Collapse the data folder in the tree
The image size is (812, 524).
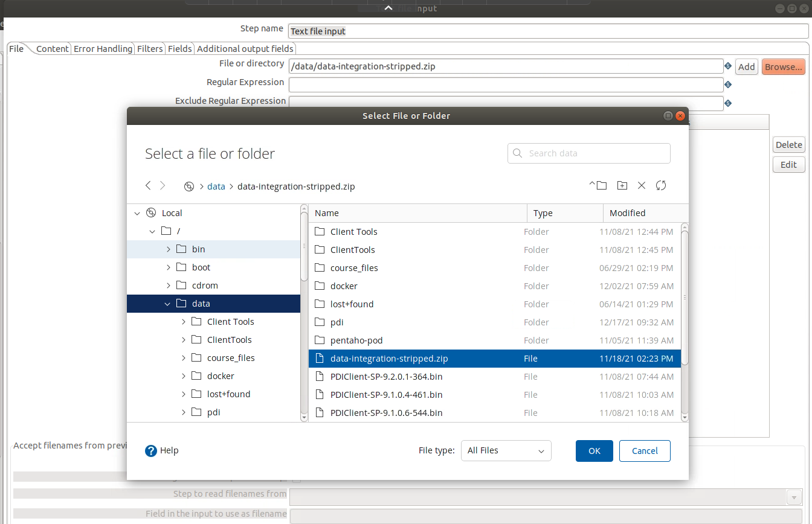click(167, 304)
